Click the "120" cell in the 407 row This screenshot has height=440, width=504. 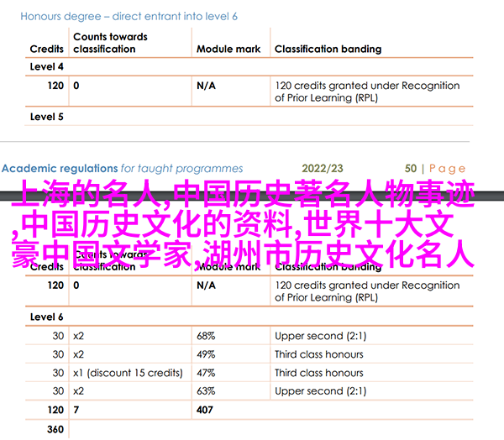tap(55, 410)
